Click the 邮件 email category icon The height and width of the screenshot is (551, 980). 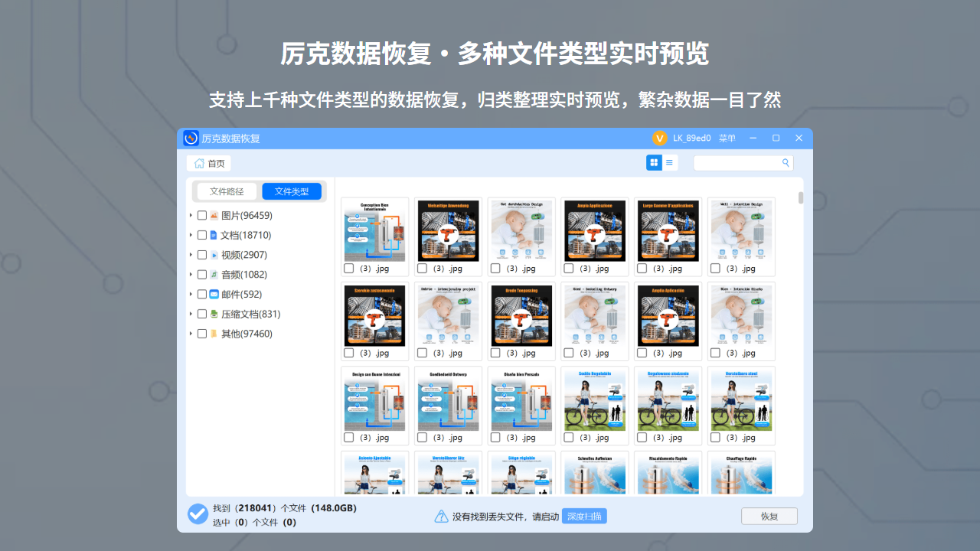[213, 294]
